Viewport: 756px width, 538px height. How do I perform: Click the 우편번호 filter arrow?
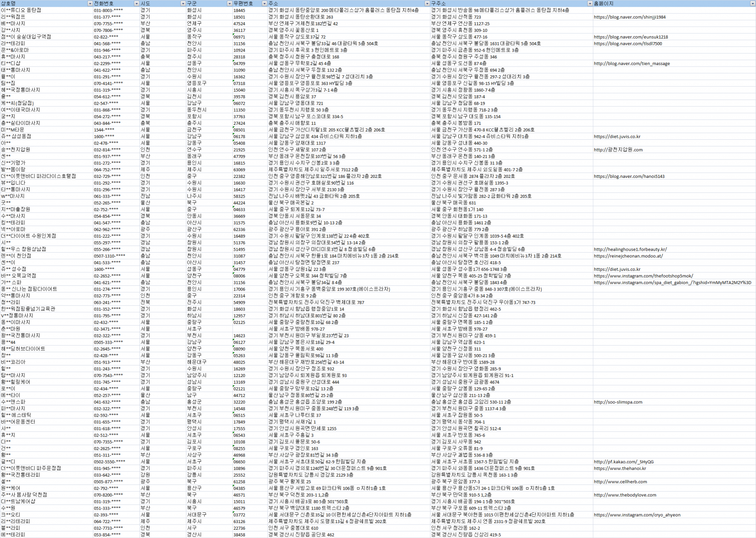[x=264, y=4]
